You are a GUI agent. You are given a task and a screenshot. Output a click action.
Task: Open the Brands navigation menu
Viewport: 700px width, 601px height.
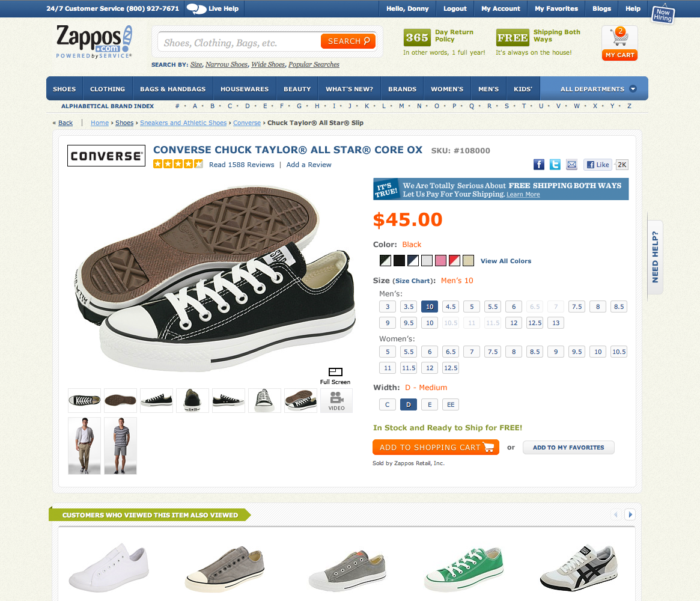click(x=402, y=89)
